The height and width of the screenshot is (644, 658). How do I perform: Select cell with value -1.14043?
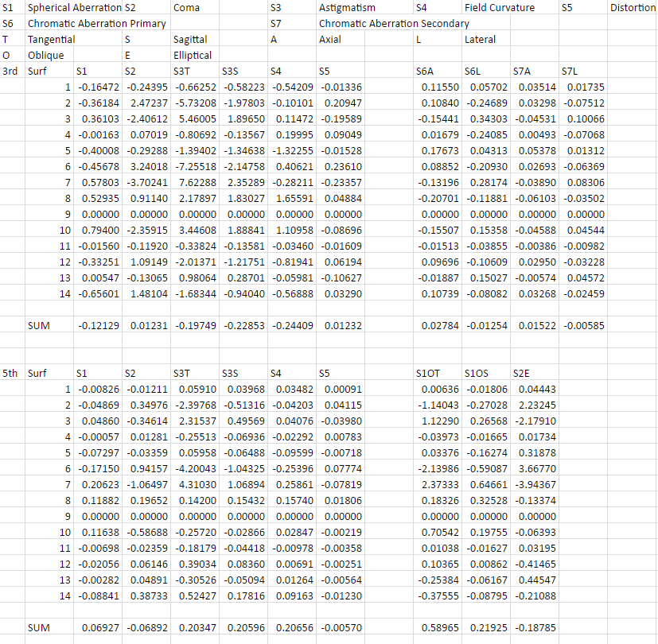point(438,405)
